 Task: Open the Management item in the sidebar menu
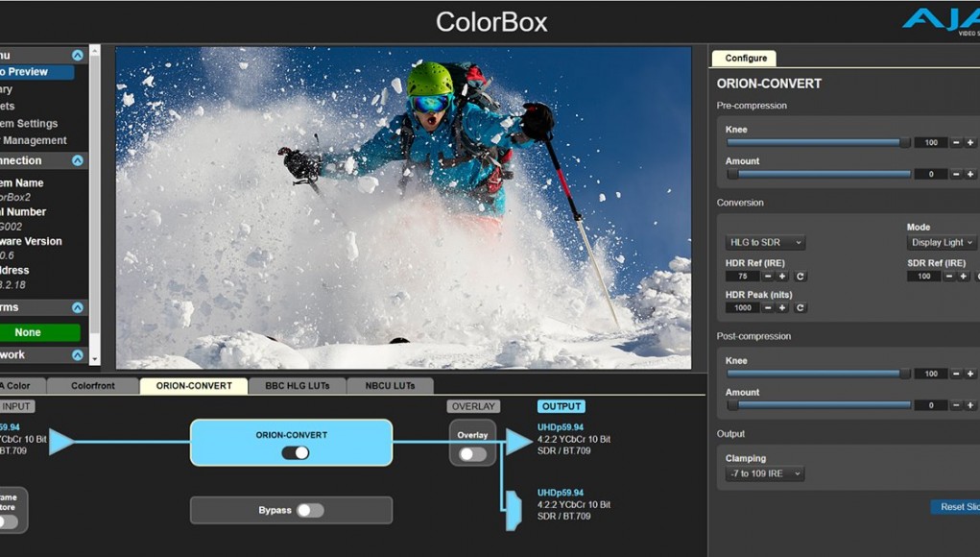pyautogui.click(x=34, y=140)
